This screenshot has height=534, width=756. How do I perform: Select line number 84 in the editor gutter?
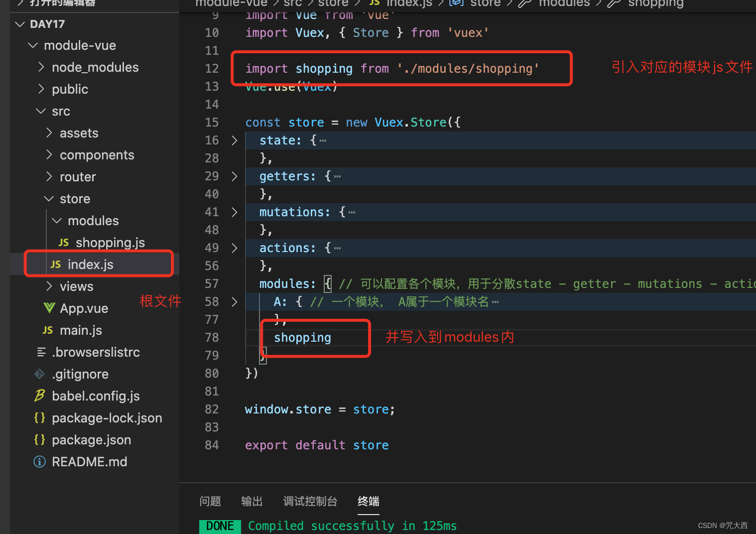tap(212, 445)
